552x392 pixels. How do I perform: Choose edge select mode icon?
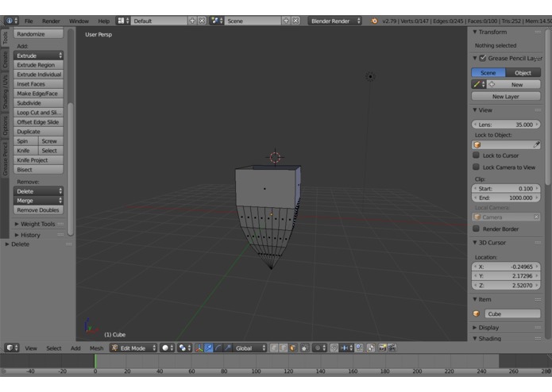click(x=283, y=348)
